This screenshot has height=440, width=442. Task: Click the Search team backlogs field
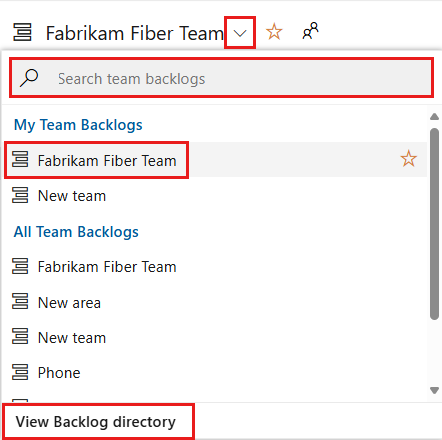[x=221, y=78]
